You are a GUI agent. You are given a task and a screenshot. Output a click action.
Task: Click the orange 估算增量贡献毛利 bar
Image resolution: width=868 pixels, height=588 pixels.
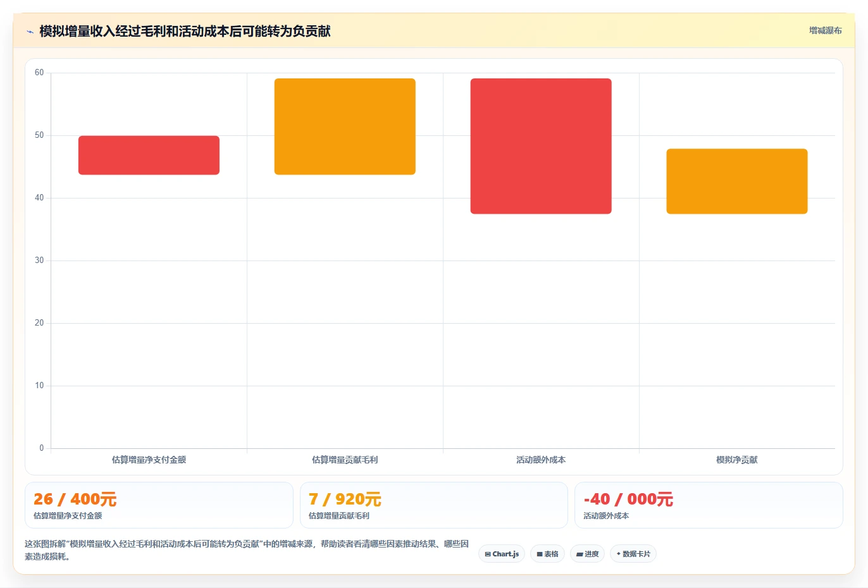(345, 126)
